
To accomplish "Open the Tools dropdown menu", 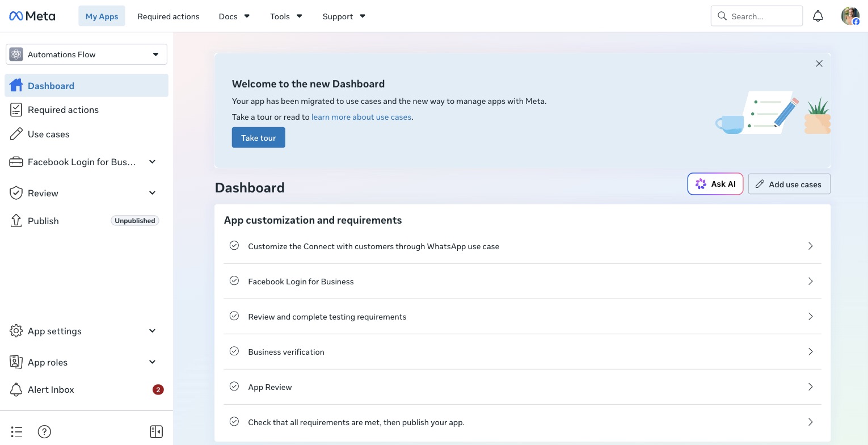I will pyautogui.click(x=286, y=16).
